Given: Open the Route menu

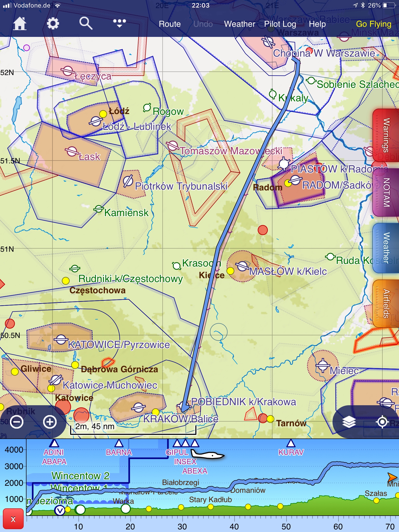Looking at the screenshot, I should 170,24.
